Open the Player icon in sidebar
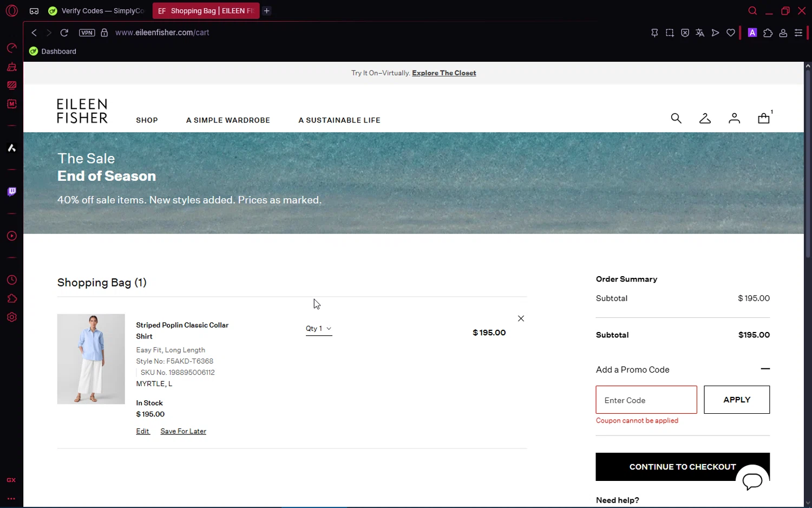Viewport: 812px width, 508px height. (11, 236)
